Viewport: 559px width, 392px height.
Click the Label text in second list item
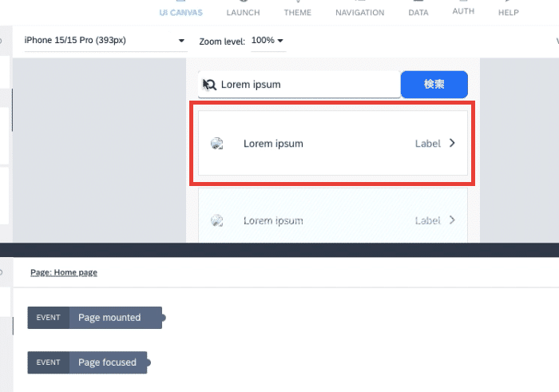pos(428,221)
